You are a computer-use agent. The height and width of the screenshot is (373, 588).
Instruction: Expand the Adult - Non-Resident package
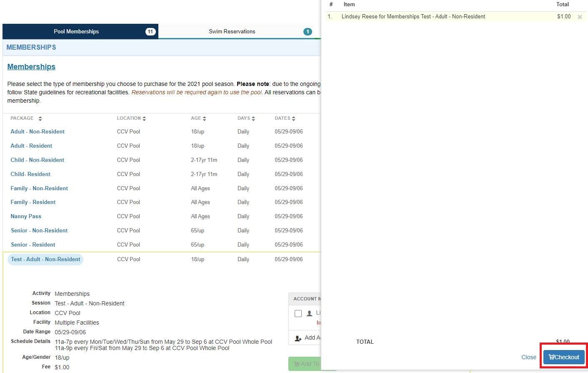tap(38, 132)
